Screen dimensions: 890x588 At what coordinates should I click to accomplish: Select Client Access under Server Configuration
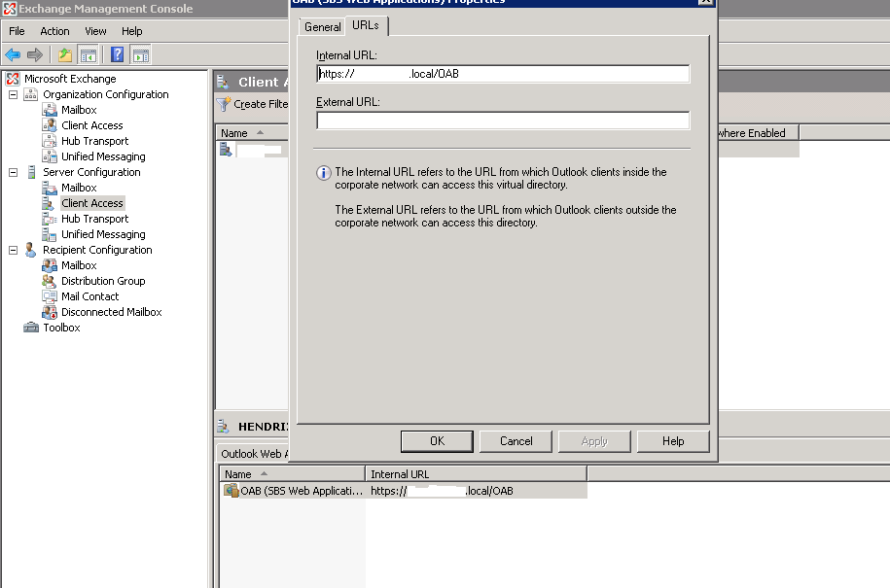92,203
